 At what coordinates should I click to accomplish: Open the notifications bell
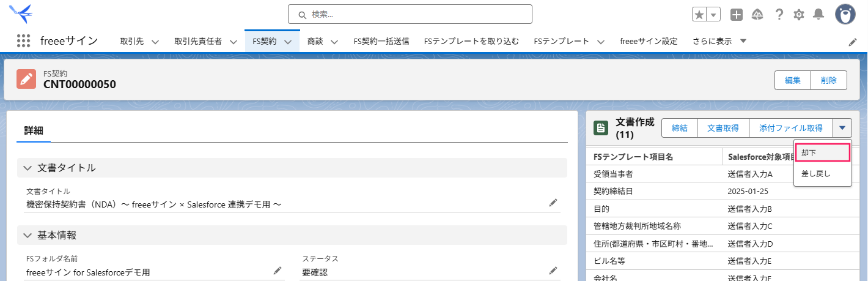[x=818, y=15]
